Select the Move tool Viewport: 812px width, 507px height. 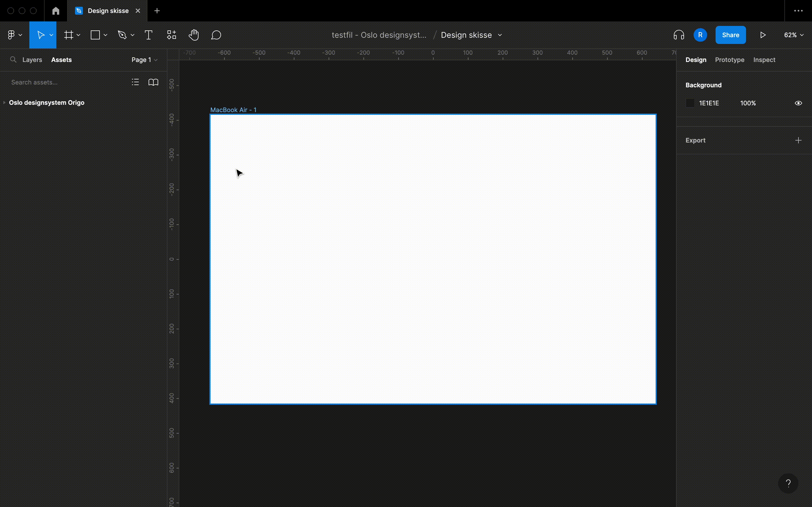point(41,35)
